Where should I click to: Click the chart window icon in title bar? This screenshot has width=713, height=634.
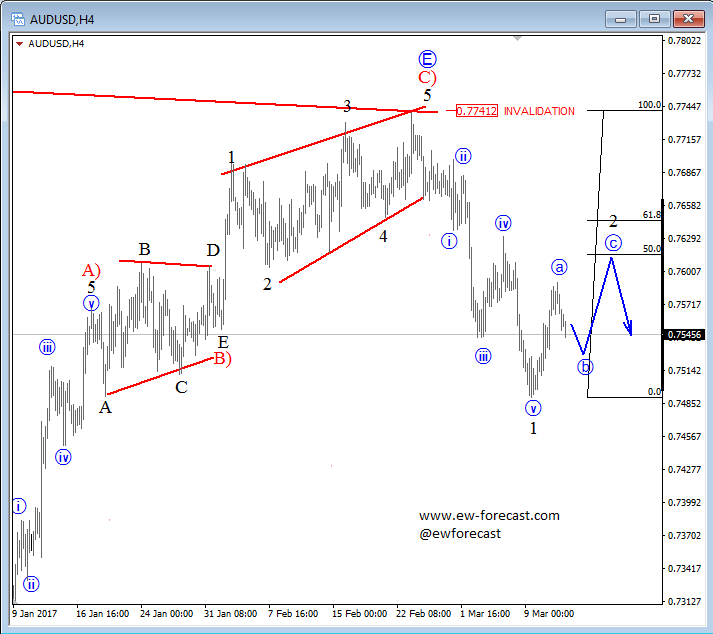coord(17,17)
